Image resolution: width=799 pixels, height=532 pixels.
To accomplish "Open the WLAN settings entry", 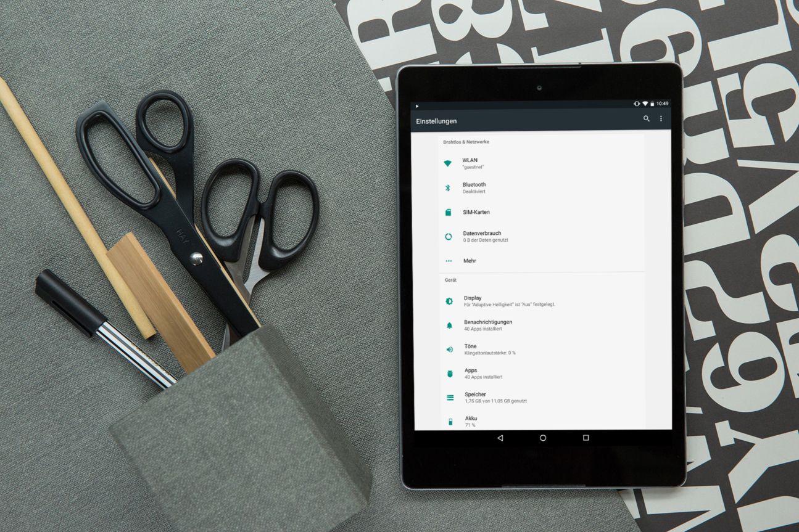I will click(542, 163).
